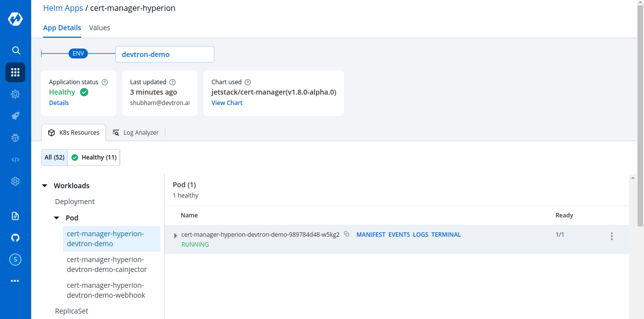Filter resources by All (52)
The height and width of the screenshot is (319, 644).
[54, 158]
